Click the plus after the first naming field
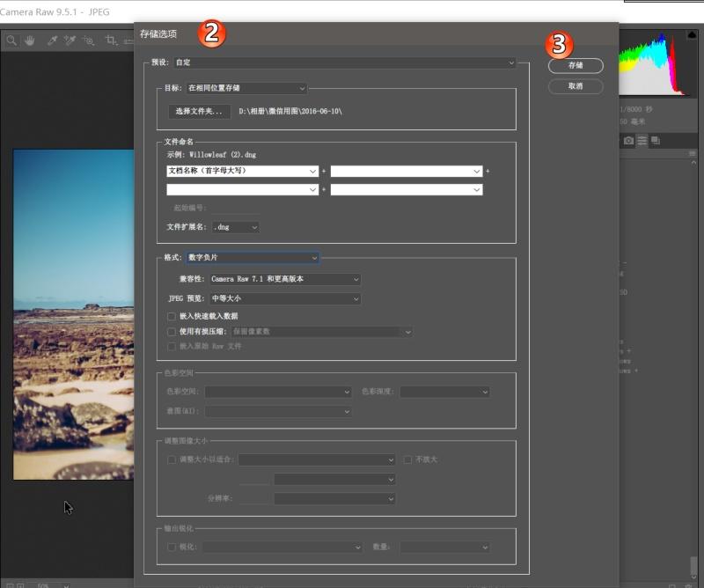 [x=324, y=171]
